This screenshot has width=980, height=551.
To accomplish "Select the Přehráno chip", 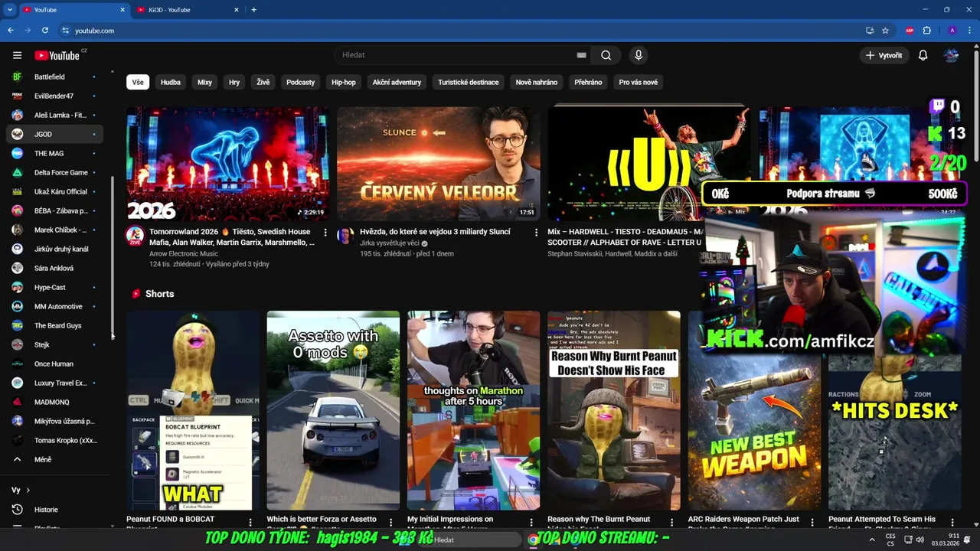I will tap(588, 82).
